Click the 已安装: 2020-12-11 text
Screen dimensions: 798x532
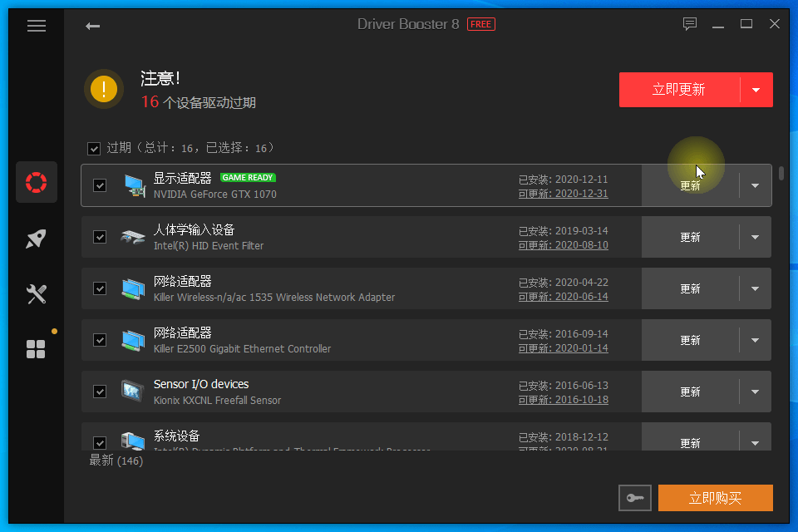point(563,180)
